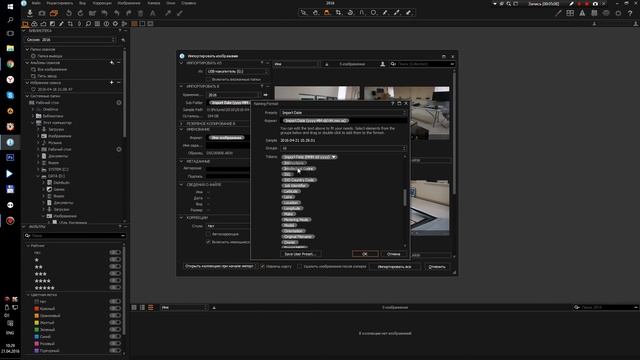Click the 'ISO Country Code' token
Image resolution: width=640 pixels, height=360 pixels.
[x=299, y=180]
